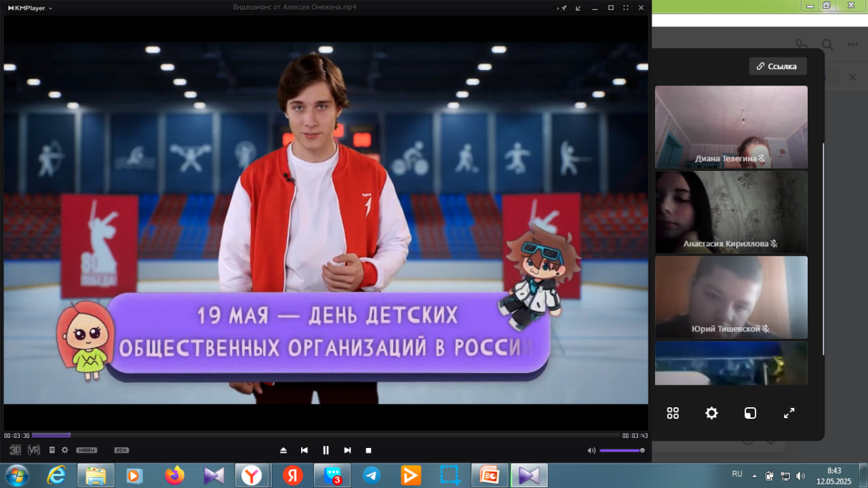Screen dimensions: 868x488
Task: Open the messenger taskbar icon with 3 badge
Action: tap(332, 475)
